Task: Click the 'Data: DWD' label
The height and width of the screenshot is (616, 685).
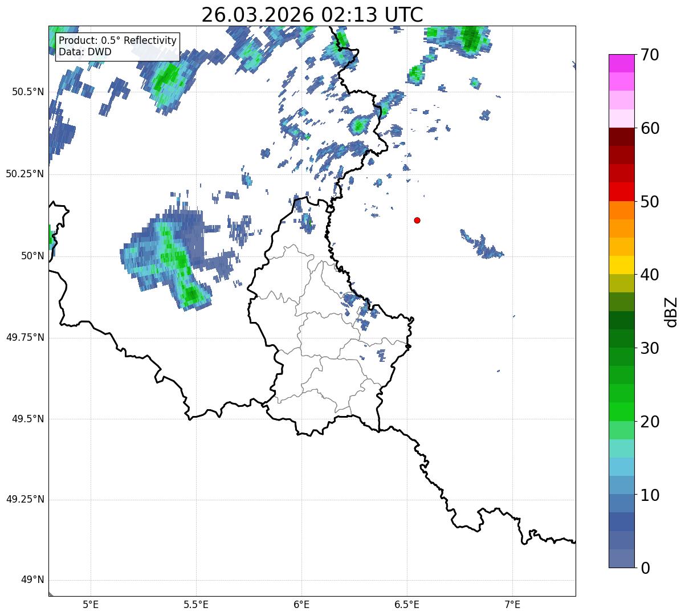Action: pyautogui.click(x=85, y=52)
